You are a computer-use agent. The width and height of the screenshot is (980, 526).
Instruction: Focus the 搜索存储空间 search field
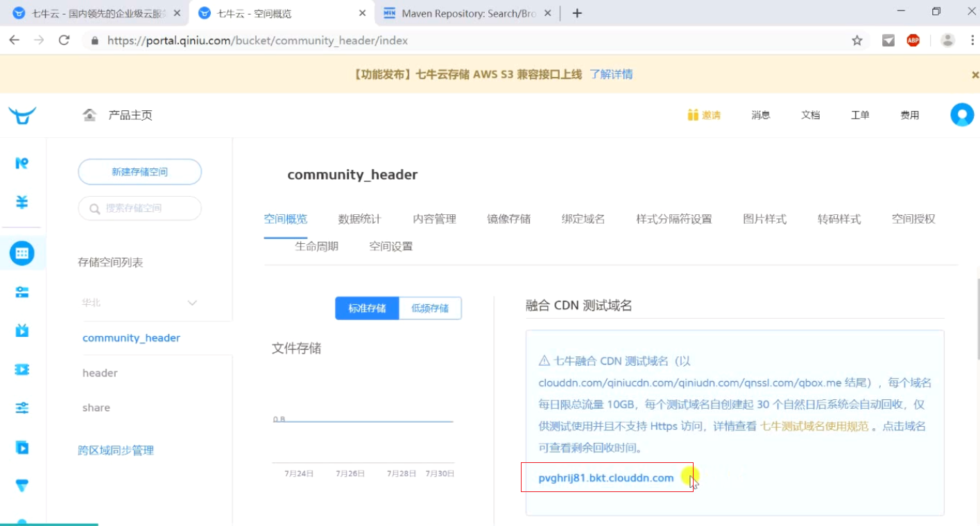[x=139, y=208]
